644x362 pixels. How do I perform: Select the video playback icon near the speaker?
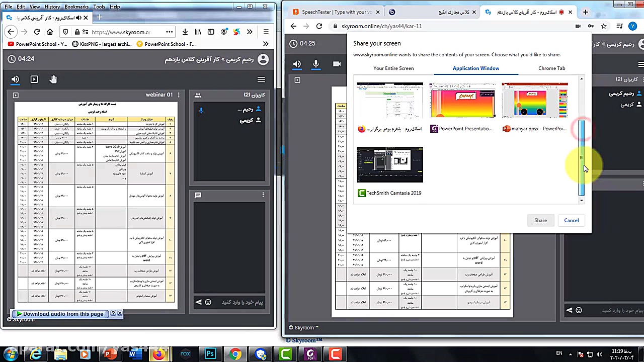click(34, 79)
